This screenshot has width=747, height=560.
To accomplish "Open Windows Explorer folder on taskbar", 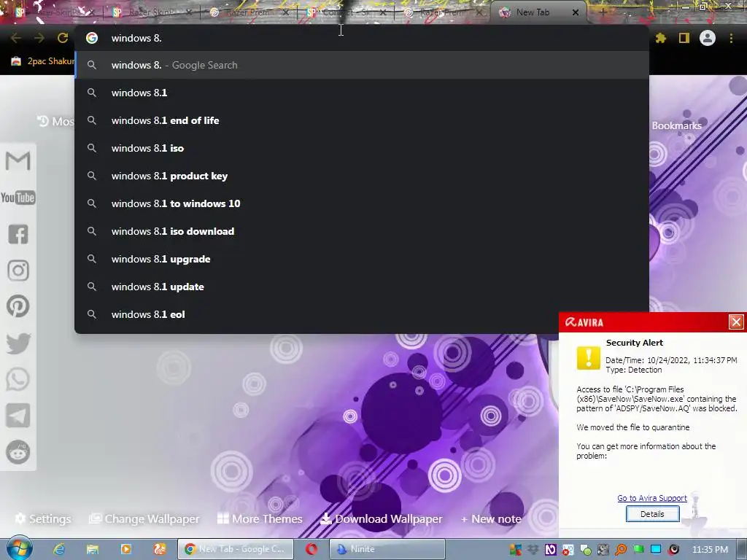I will [93, 549].
